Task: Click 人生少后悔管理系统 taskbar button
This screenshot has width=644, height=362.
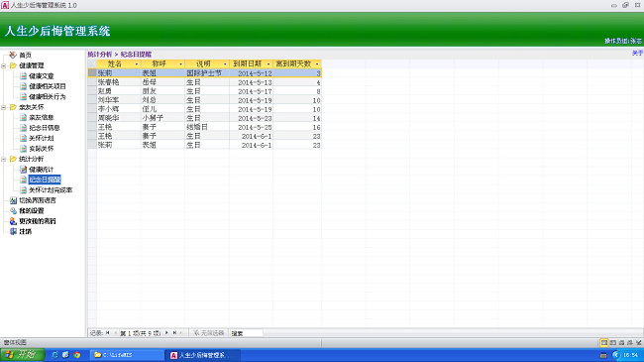Action: [x=202, y=355]
